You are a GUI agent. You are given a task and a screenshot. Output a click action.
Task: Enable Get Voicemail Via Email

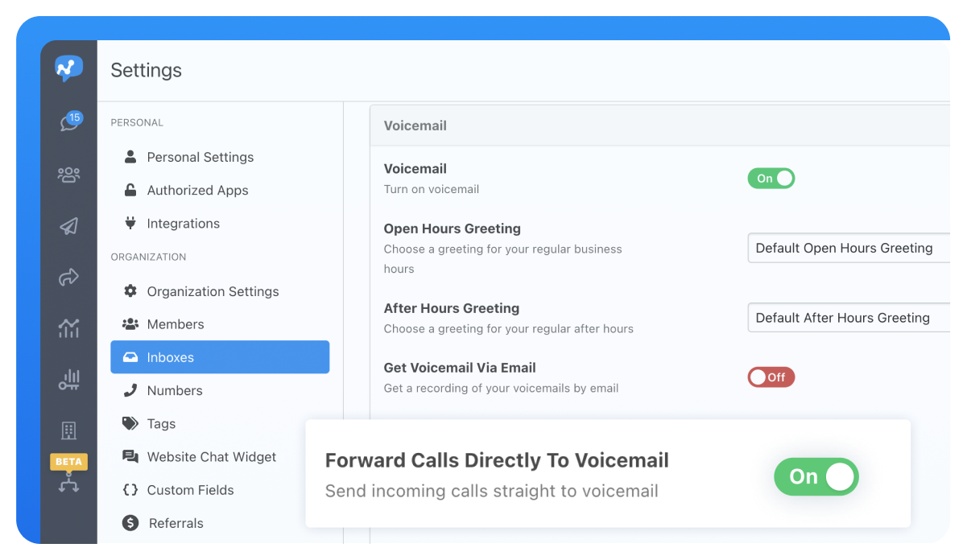[771, 376]
